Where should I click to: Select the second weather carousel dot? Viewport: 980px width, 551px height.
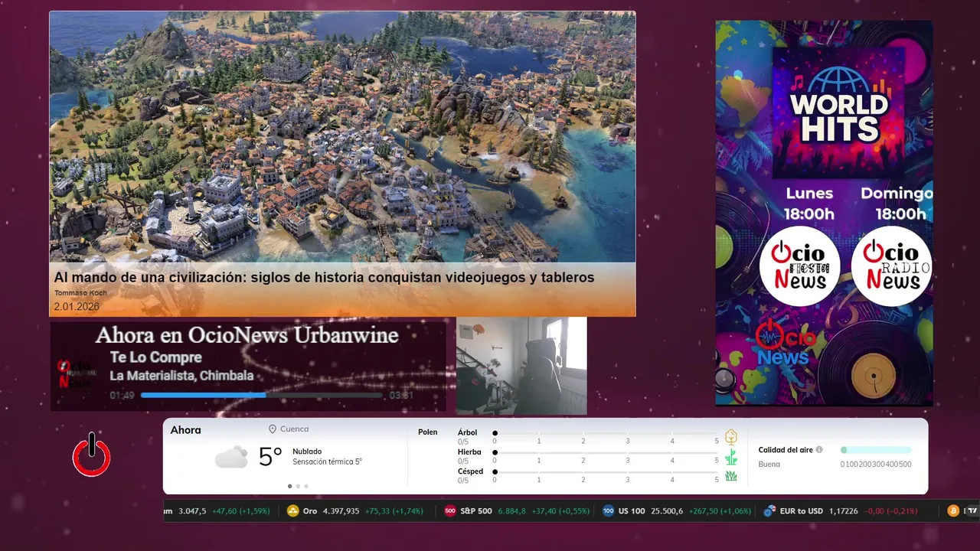298,486
